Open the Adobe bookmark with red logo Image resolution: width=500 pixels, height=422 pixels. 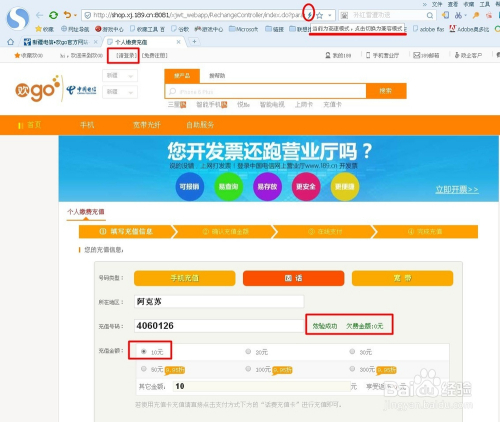[469, 29]
